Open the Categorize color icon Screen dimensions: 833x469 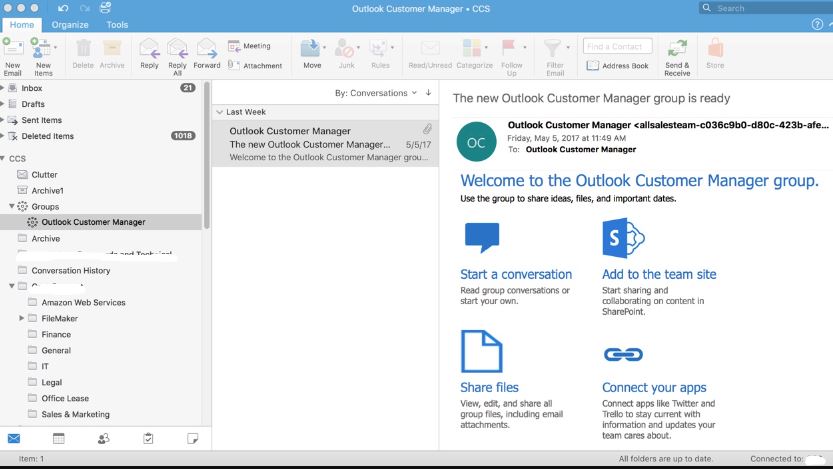pos(472,48)
